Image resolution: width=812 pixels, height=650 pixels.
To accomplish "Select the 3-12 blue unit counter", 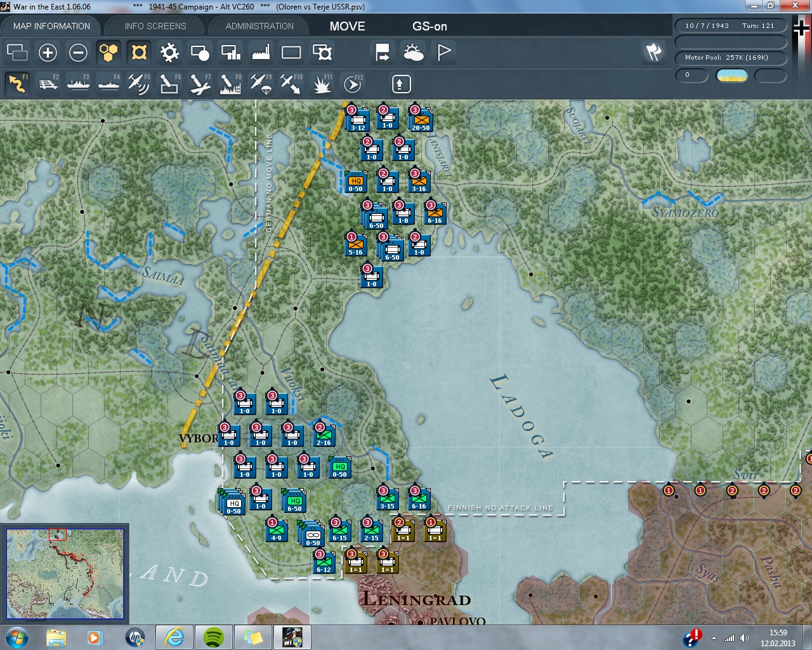I will [358, 119].
